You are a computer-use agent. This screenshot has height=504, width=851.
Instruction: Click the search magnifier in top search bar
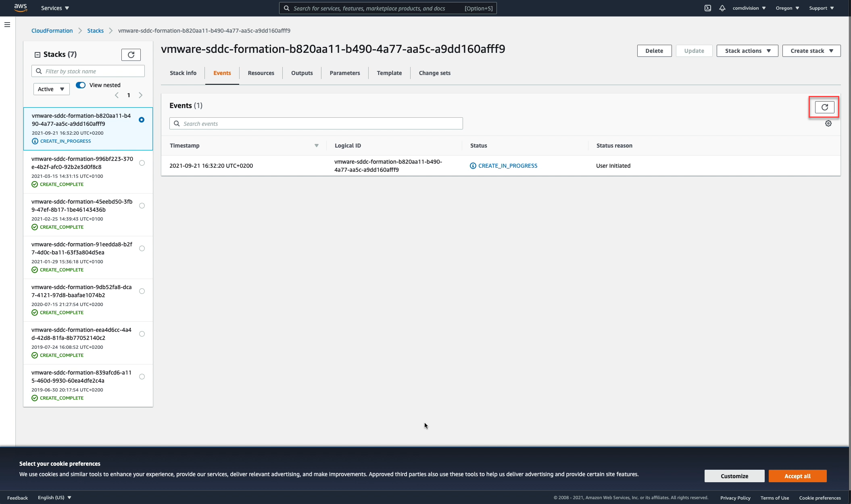tap(286, 8)
